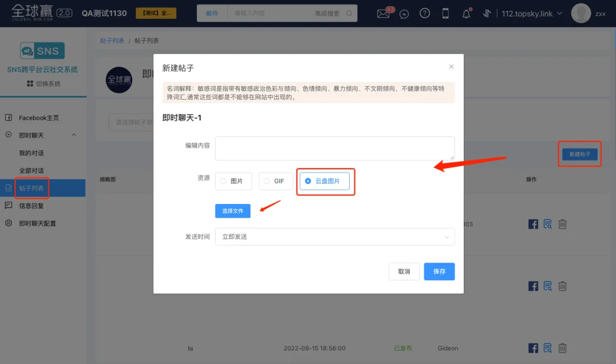Open the messenger chat icon in header
Image resolution: width=616 pixels, height=364 pixels.
coord(404,14)
